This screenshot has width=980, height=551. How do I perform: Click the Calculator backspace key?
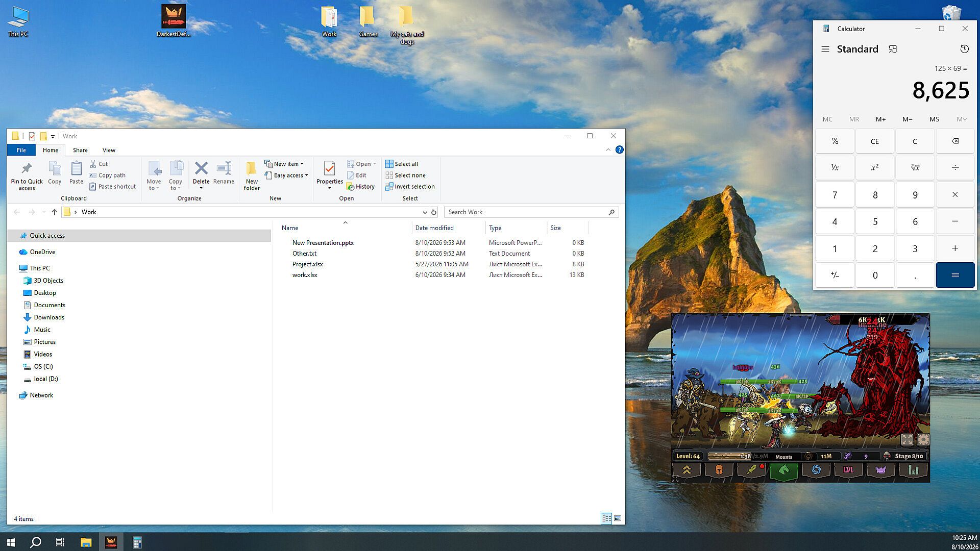(955, 141)
